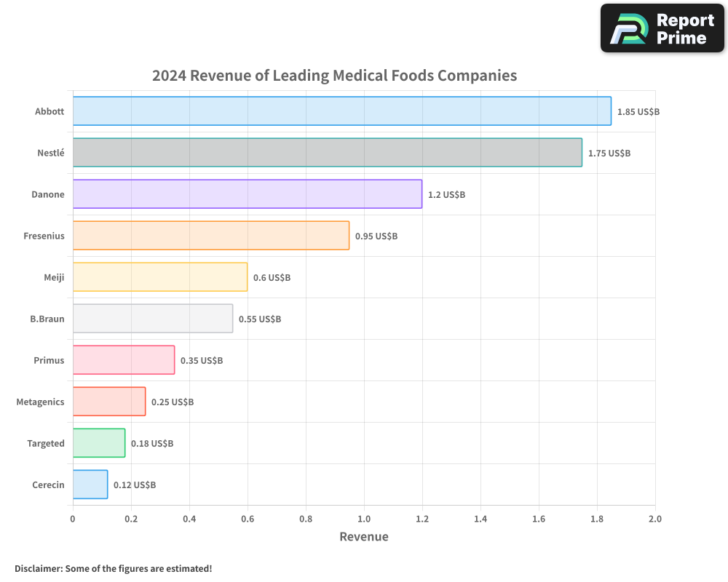Select the Nestlé axis label
This screenshot has height=582, width=728.
50,153
